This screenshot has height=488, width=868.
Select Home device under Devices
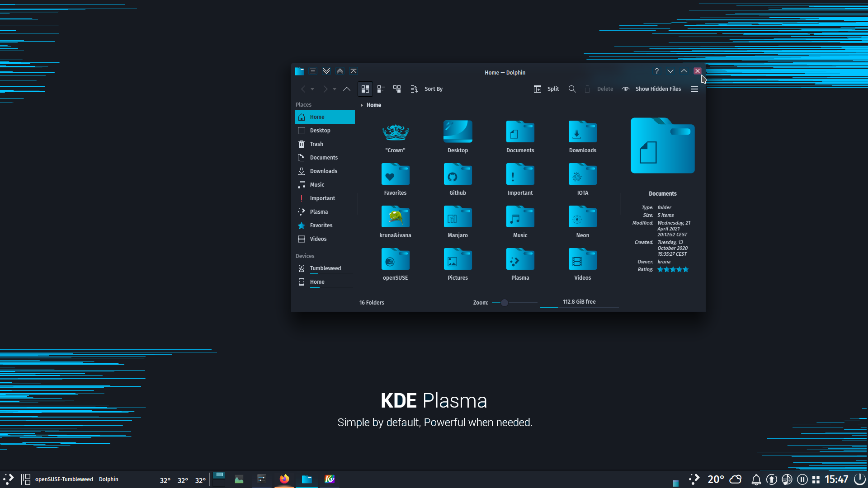coord(325,282)
